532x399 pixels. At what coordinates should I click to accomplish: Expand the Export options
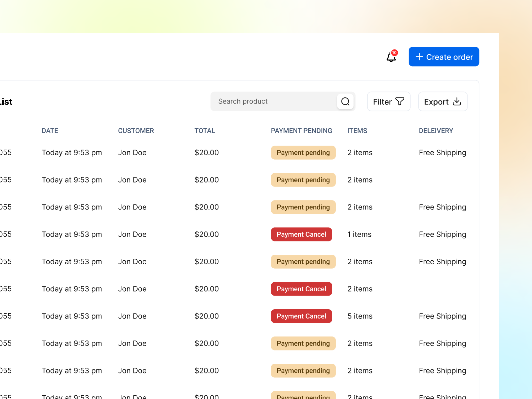tap(443, 101)
